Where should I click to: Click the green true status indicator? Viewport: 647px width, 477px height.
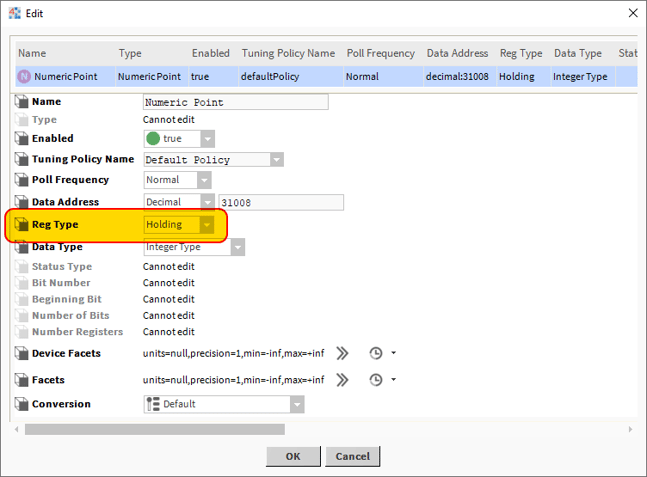click(x=153, y=139)
